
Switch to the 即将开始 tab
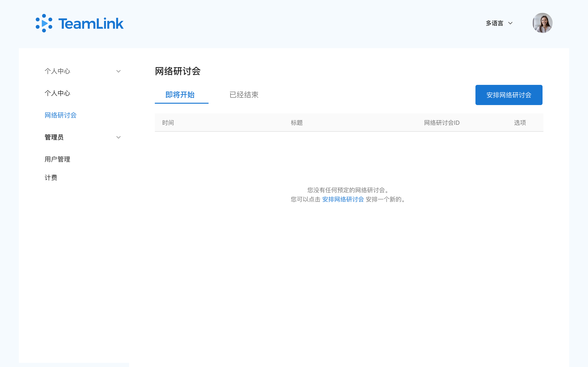coord(180,95)
